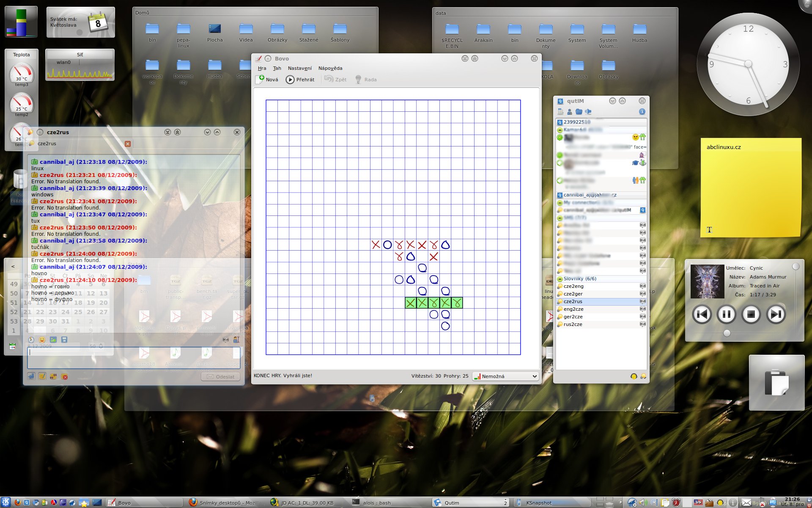Open the Stažené folder in Domů panel
This screenshot has height=508, width=812.
[309, 33]
